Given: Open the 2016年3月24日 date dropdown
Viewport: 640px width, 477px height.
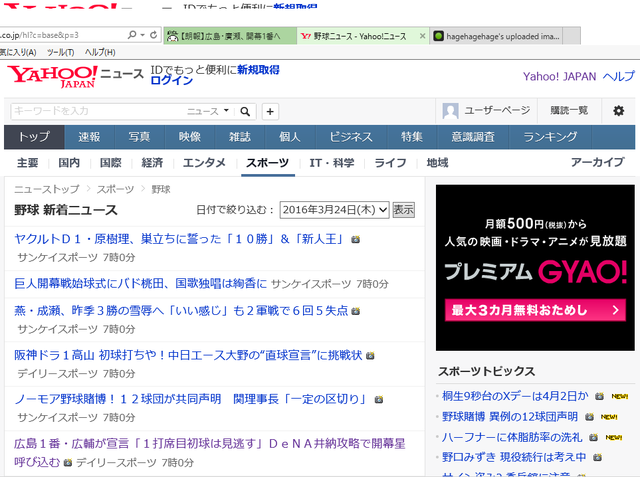Looking at the screenshot, I should pyautogui.click(x=334, y=210).
